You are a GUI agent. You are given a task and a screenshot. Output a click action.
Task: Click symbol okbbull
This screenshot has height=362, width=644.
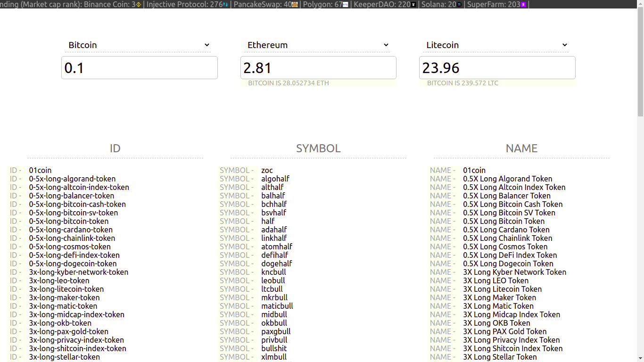pyautogui.click(x=274, y=323)
